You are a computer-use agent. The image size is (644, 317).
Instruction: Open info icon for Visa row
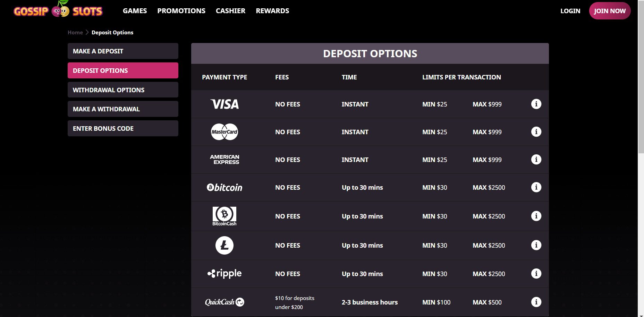coord(536,104)
